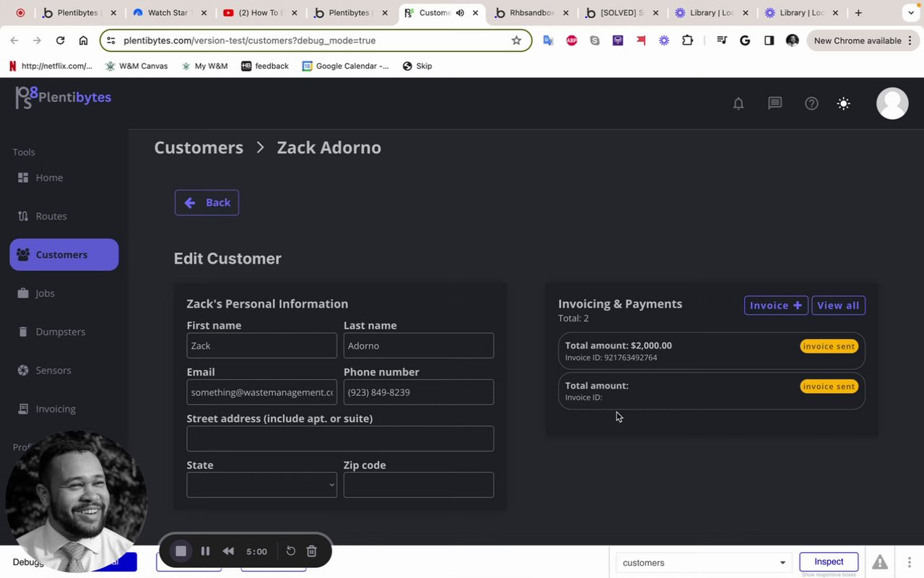The image size is (924, 578).
Task: Open the feedback bookmark
Action: tap(265, 66)
